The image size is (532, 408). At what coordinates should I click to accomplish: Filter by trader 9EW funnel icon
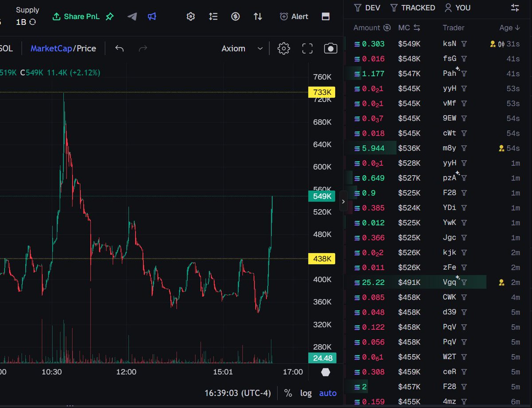(x=464, y=118)
